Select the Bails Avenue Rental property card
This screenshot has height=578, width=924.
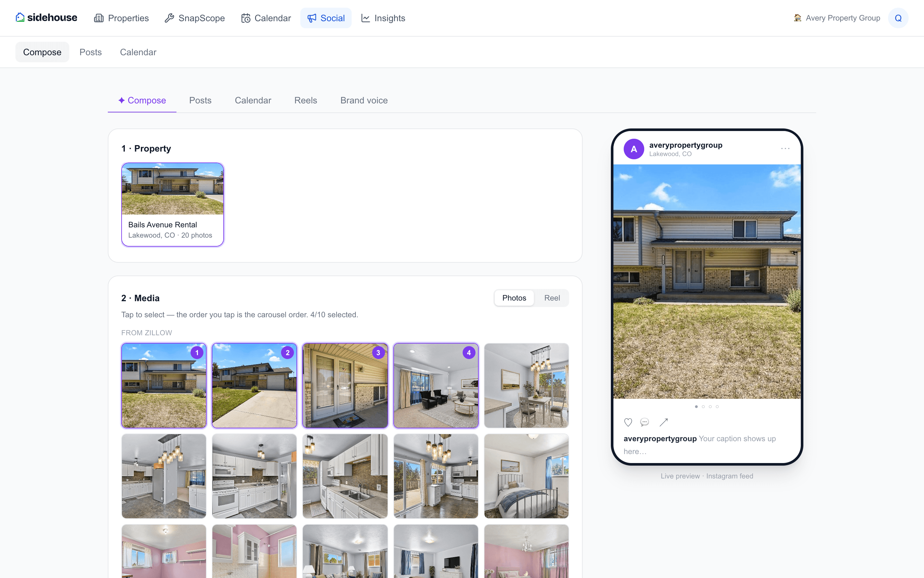point(173,205)
